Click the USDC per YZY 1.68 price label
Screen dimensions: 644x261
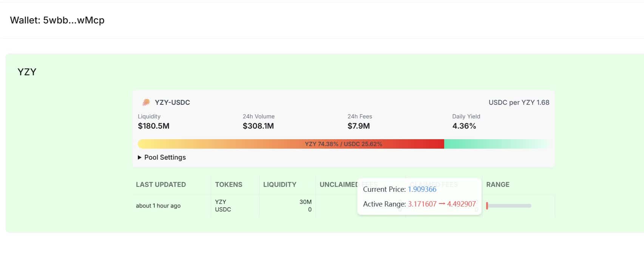coord(519,103)
